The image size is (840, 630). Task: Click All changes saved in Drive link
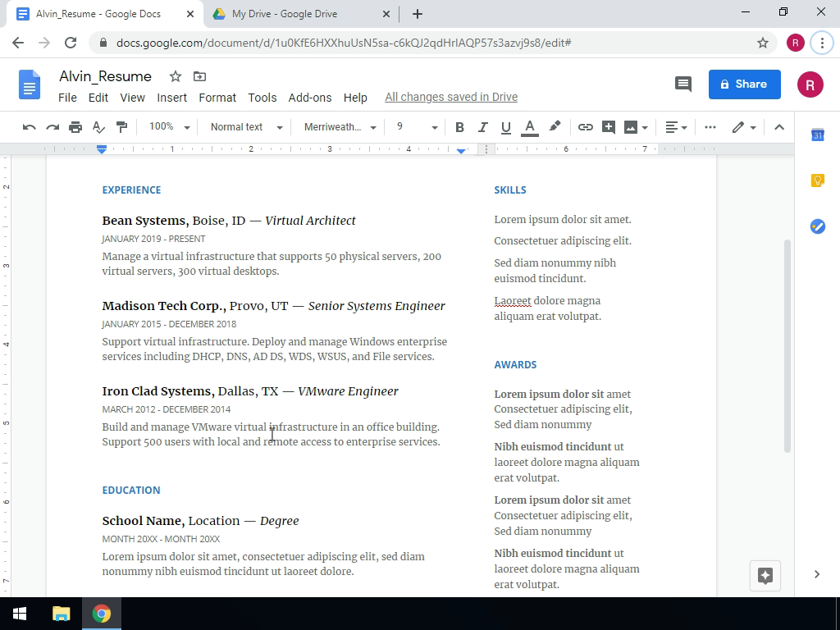pos(450,97)
